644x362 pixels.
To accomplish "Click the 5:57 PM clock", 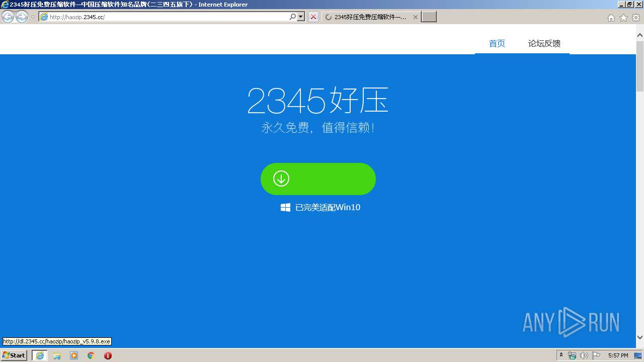I will (x=618, y=355).
